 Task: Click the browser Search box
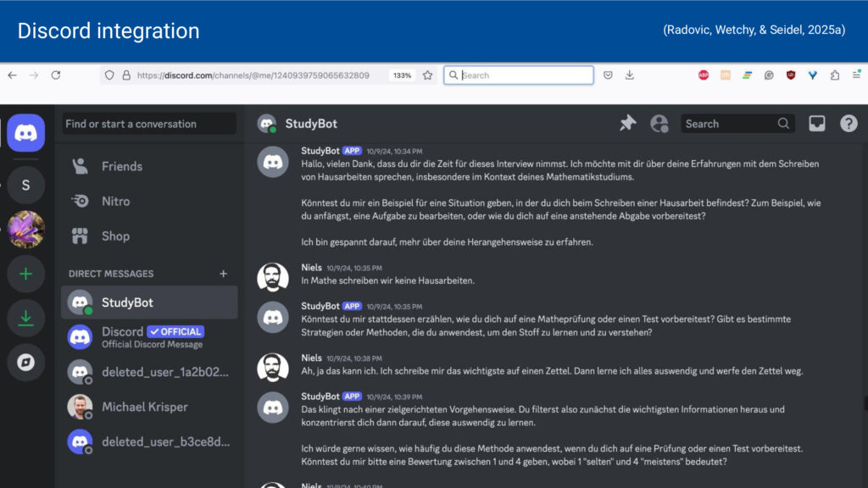tap(519, 75)
